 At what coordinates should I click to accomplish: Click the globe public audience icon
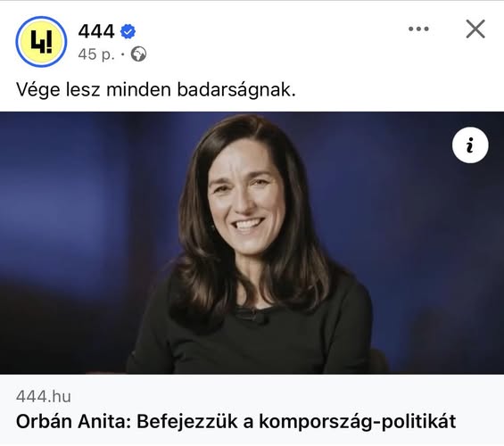coord(138,54)
